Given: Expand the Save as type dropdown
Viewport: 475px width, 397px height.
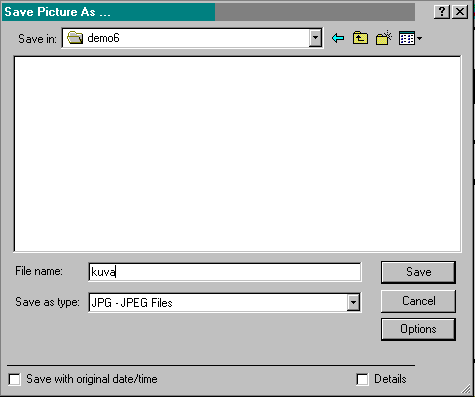Looking at the screenshot, I should click(x=353, y=303).
